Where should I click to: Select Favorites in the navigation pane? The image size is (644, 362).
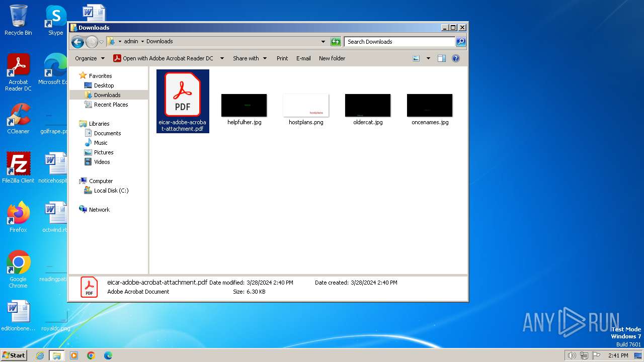click(100, 76)
